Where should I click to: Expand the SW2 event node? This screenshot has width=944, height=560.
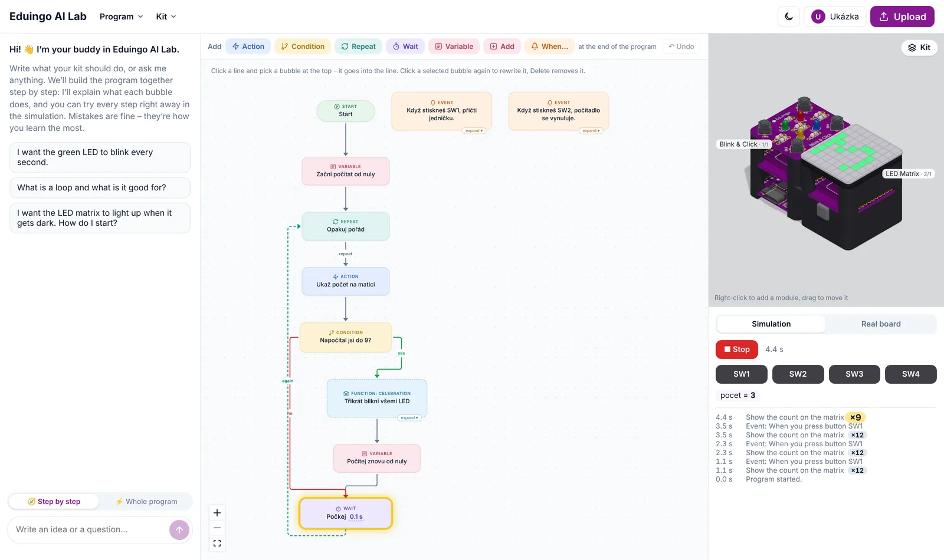pyautogui.click(x=591, y=131)
